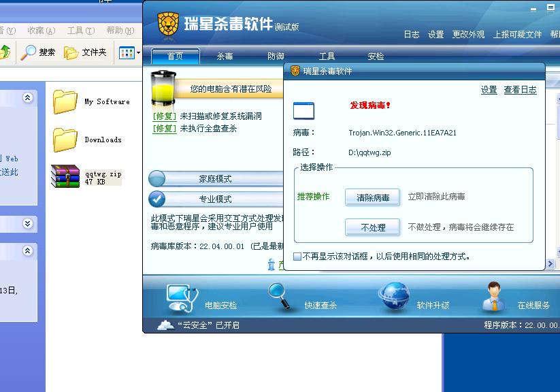This screenshot has height=392, width=560.
Task: Launch 软件升级 software update globe icon
Action: click(x=393, y=296)
